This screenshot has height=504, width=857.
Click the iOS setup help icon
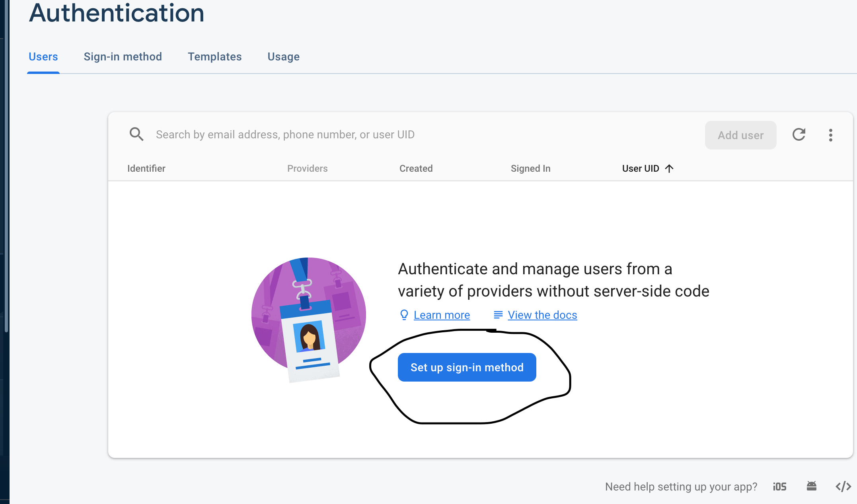[x=780, y=487]
